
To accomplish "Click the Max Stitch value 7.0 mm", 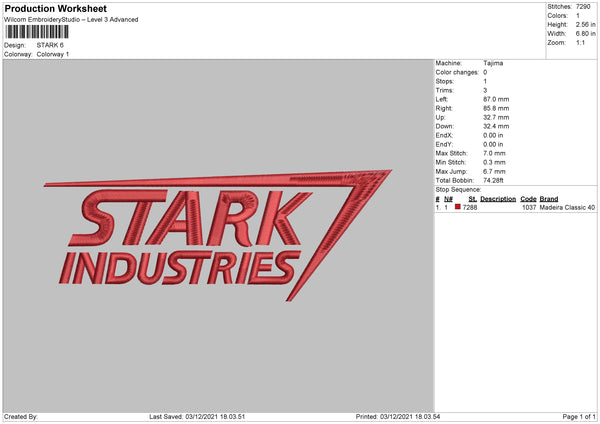I will pos(494,153).
